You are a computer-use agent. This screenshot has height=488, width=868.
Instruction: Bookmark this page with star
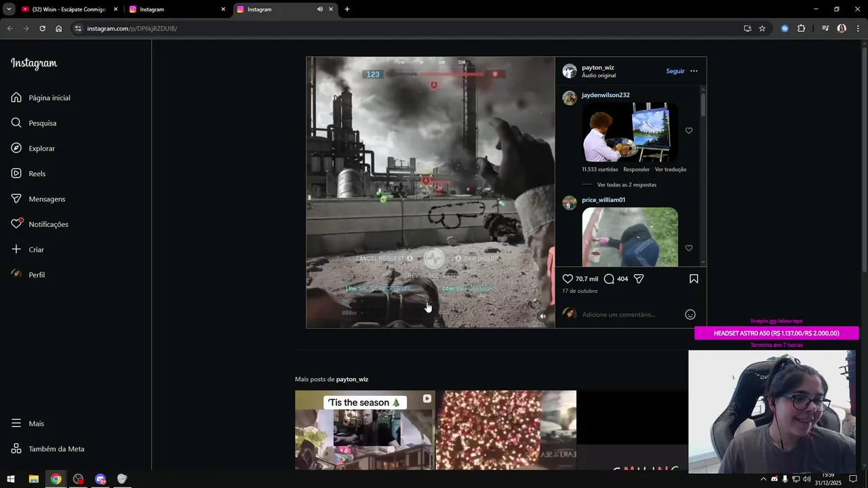tap(762, 28)
